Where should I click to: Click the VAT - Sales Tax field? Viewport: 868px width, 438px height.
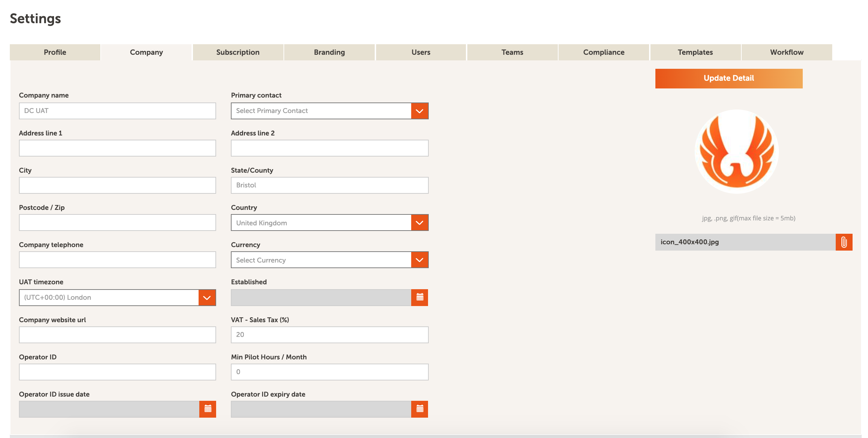(329, 335)
